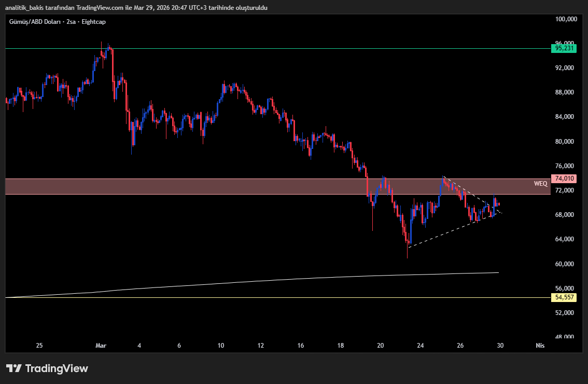Click the Mar label on time axis
The image size is (588, 384).
click(x=101, y=345)
